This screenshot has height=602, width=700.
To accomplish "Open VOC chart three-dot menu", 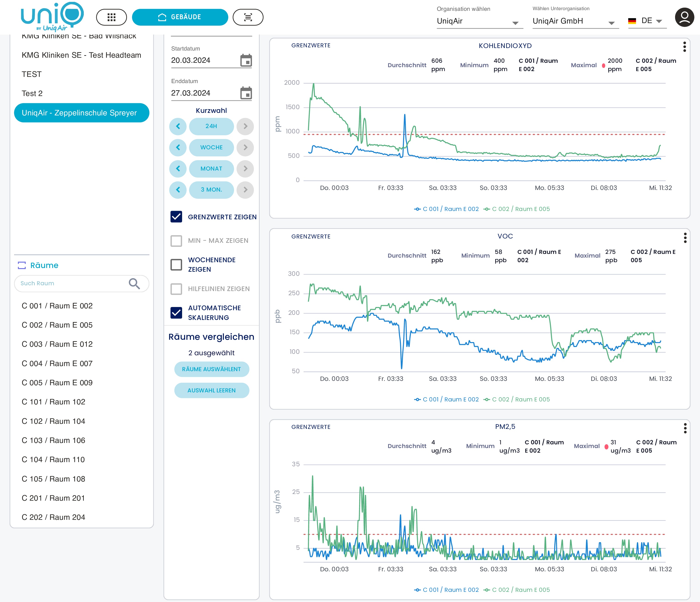I will (685, 238).
